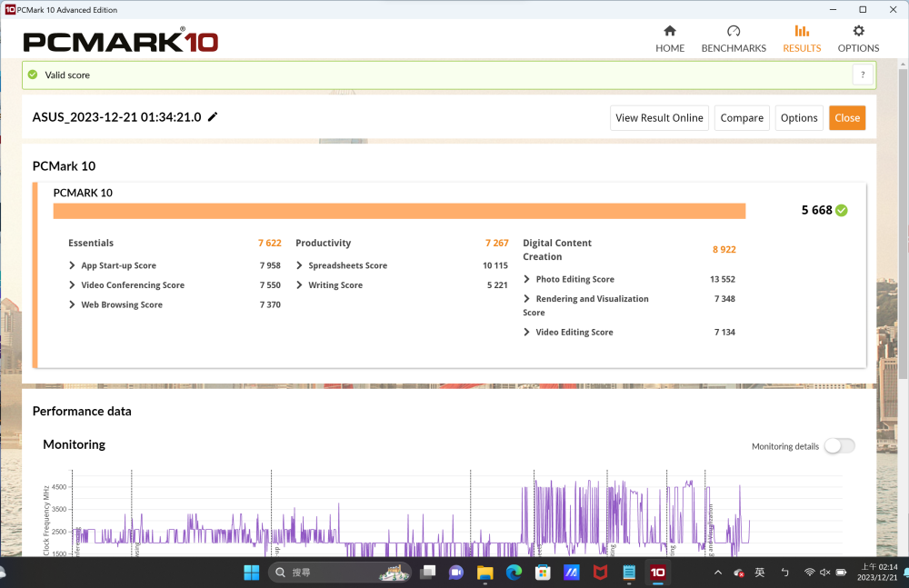The image size is (909, 588).
Task: Click View Result Online button
Action: pyautogui.click(x=659, y=118)
